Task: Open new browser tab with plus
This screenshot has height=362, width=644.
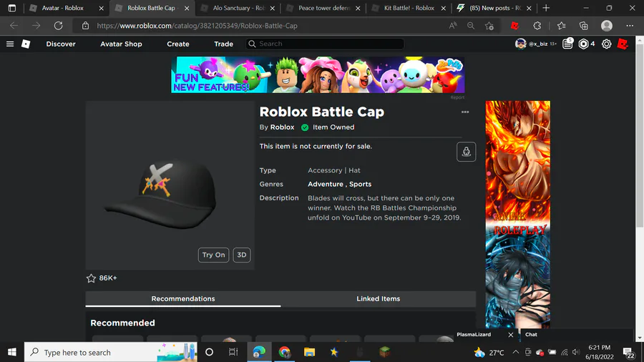Action: (546, 8)
